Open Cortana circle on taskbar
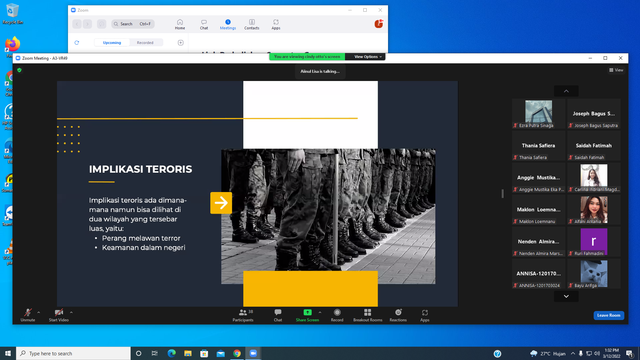This screenshot has height=360, width=640. tap(138, 353)
